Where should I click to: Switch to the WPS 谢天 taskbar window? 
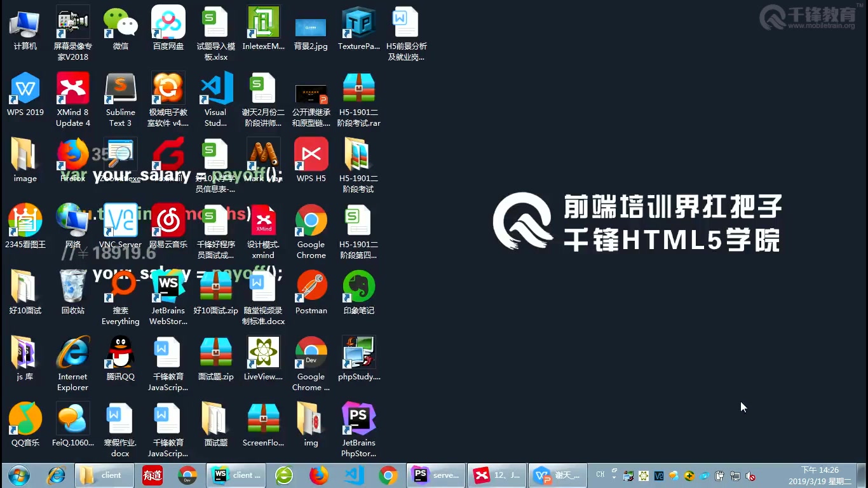click(558, 475)
